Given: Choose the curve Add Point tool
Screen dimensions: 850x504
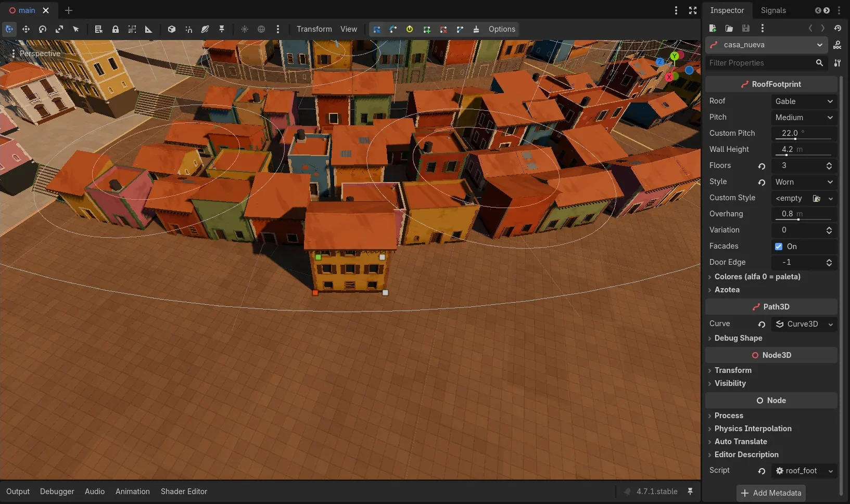Looking at the screenshot, I should coord(427,29).
